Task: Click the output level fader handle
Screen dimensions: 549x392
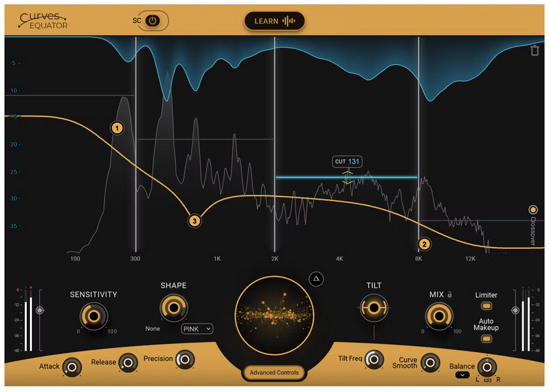Action: coord(515,310)
